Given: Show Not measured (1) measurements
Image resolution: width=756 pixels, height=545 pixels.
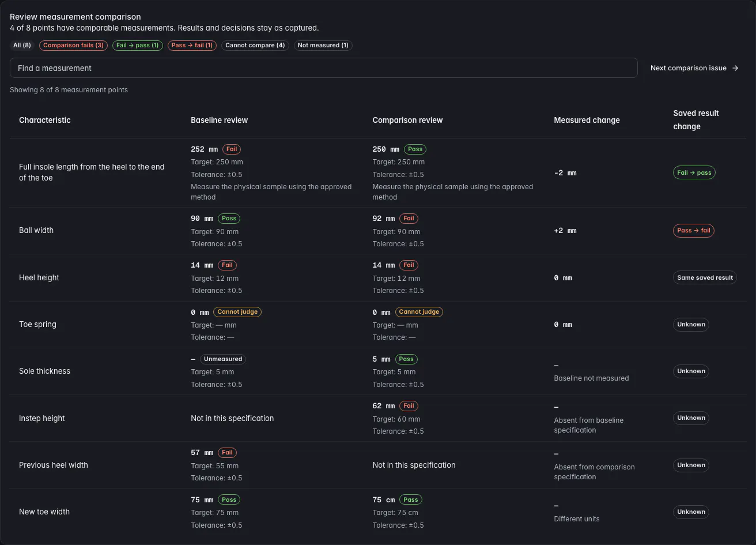Looking at the screenshot, I should (323, 45).
